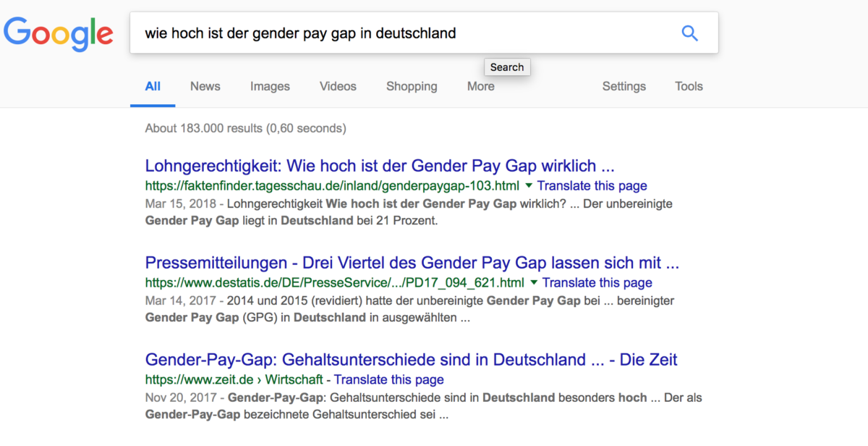Screen dimensions: 868x446
Task: Click the www.zeit.de › Wirtschaft URL
Action: pyautogui.click(x=234, y=379)
